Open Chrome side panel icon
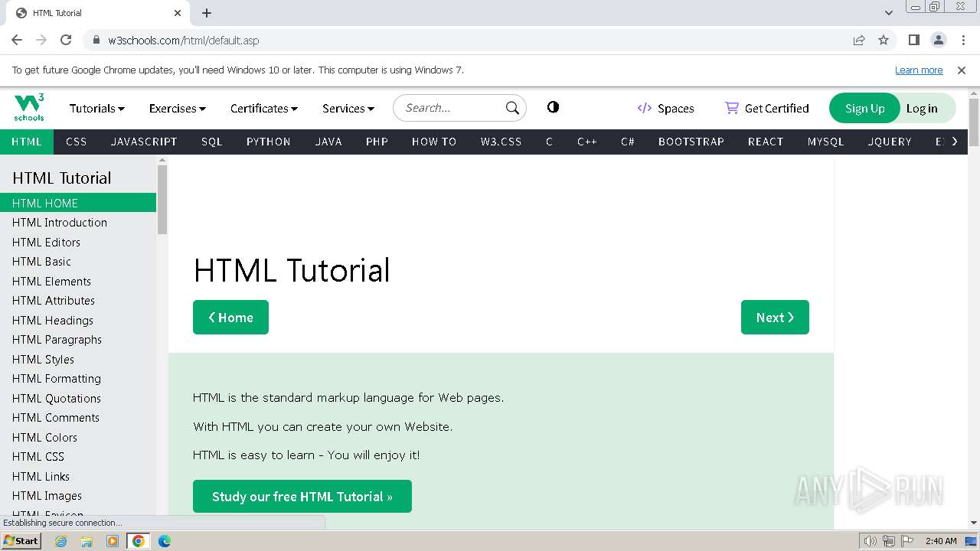This screenshot has height=551, width=980. coord(913,40)
